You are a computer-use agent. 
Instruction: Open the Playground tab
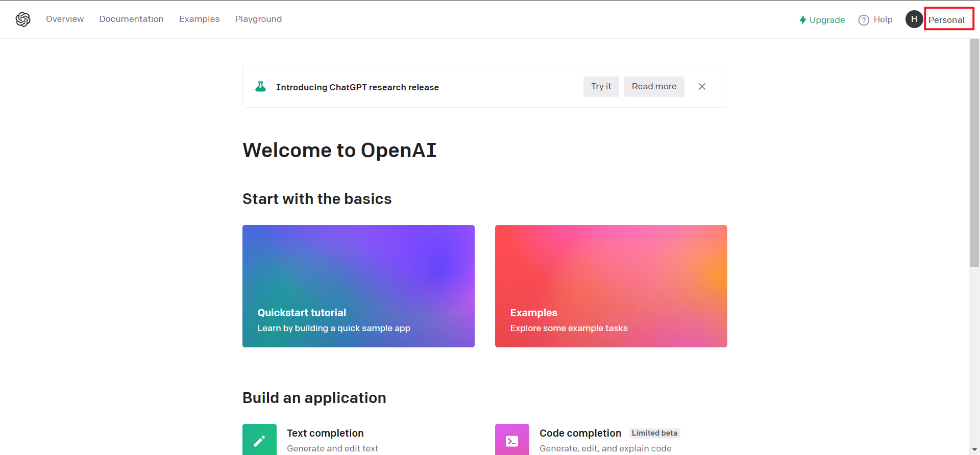pyautogui.click(x=258, y=19)
